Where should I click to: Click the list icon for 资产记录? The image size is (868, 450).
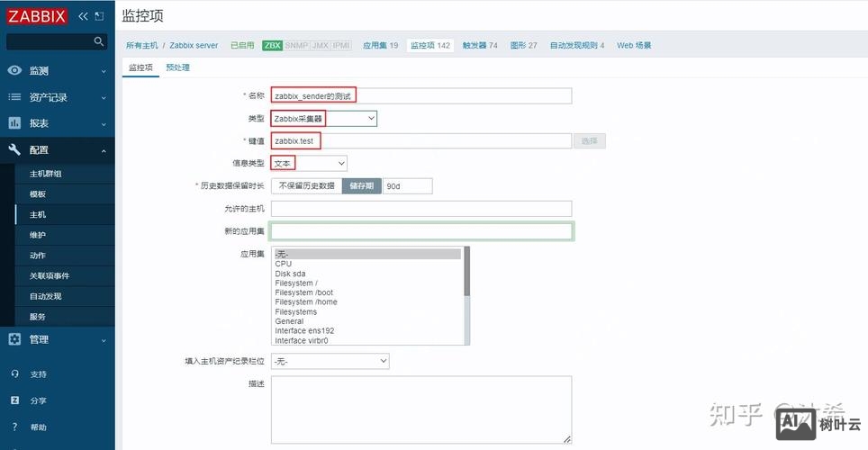[14, 97]
